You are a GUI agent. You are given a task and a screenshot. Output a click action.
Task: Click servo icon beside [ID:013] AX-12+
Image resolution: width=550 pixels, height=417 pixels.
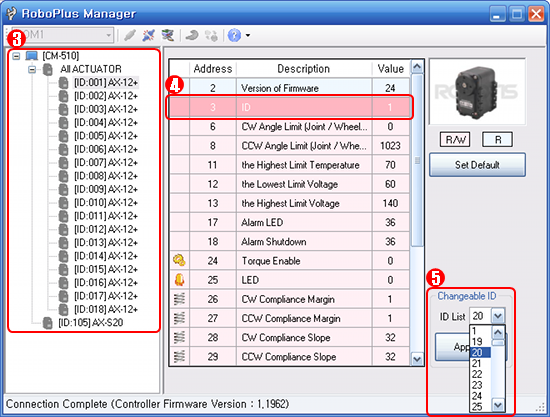point(63,242)
